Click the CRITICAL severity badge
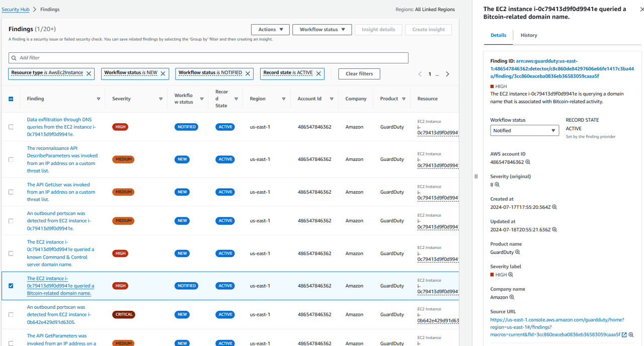This screenshot has height=346, width=644. coord(124,315)
